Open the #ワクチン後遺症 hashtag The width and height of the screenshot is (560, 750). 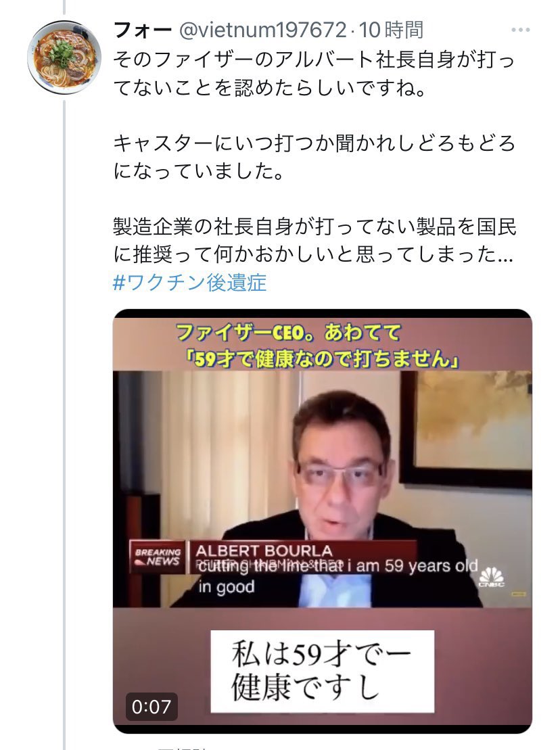pos(189,283)
